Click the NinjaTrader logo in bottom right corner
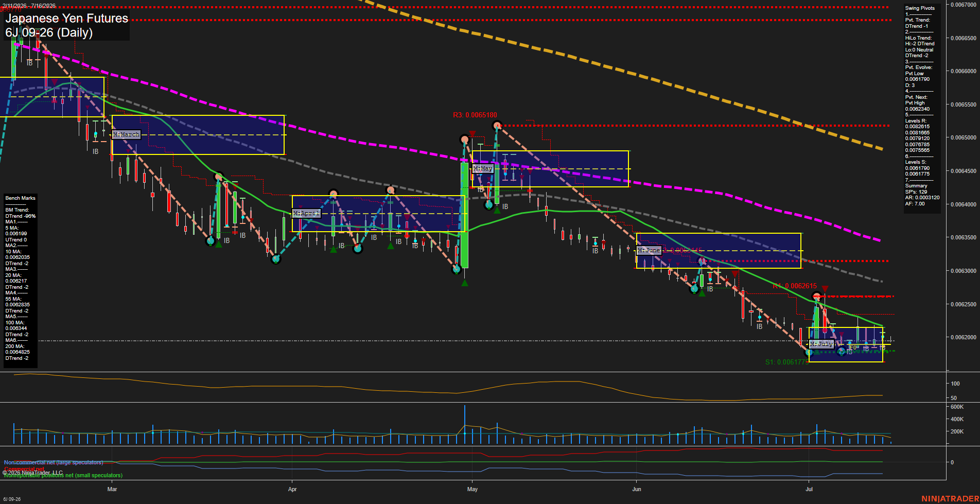This screenshot has width=980, height=504. point(950,499)
